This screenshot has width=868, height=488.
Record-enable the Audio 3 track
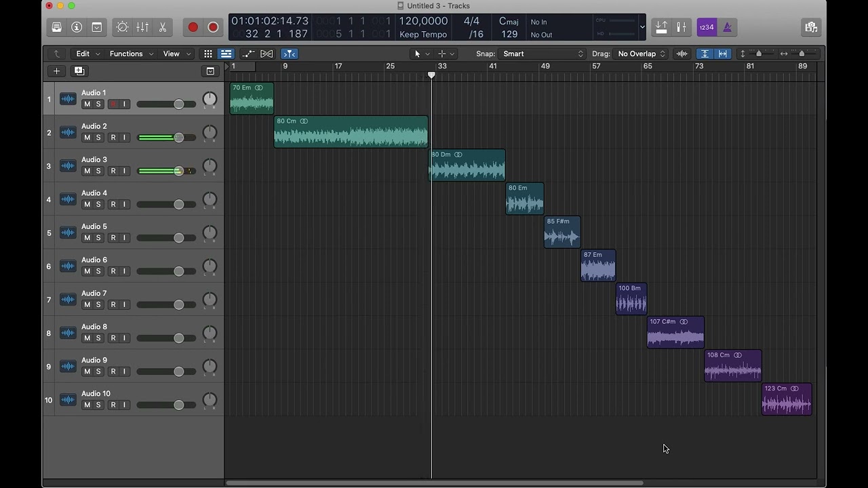point(113,171)
